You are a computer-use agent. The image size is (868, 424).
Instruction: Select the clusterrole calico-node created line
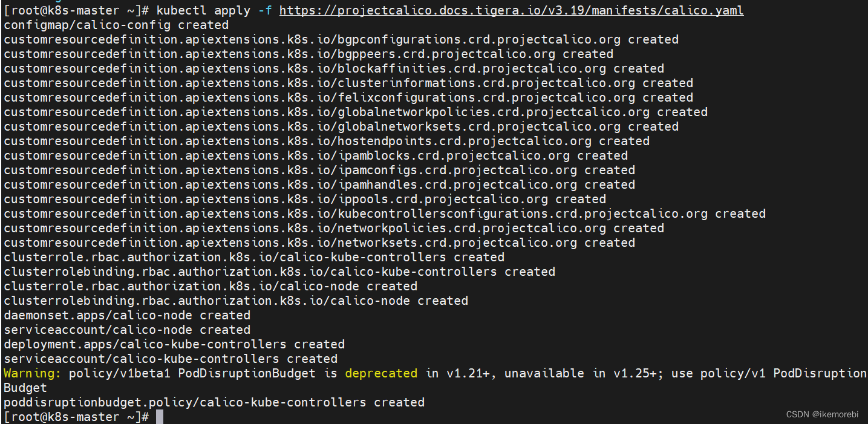tap(210, 286)
